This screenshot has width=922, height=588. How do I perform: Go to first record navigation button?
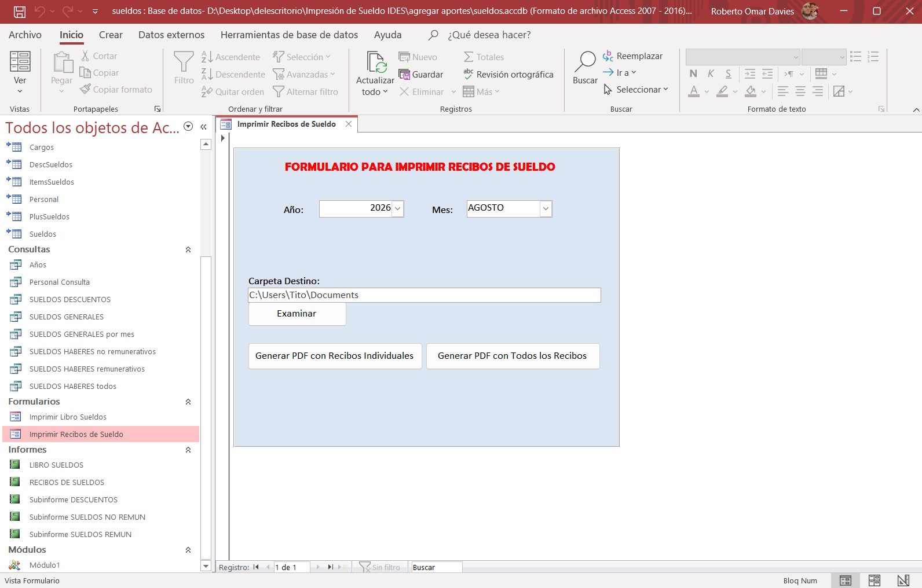coord(256,567)
